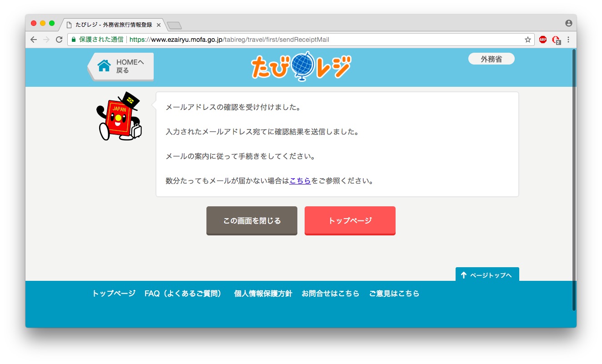602x364 pixels.
Task: Click the HOMEへ戻る home button
Action: pyautogui.click(x=121, y=66)
